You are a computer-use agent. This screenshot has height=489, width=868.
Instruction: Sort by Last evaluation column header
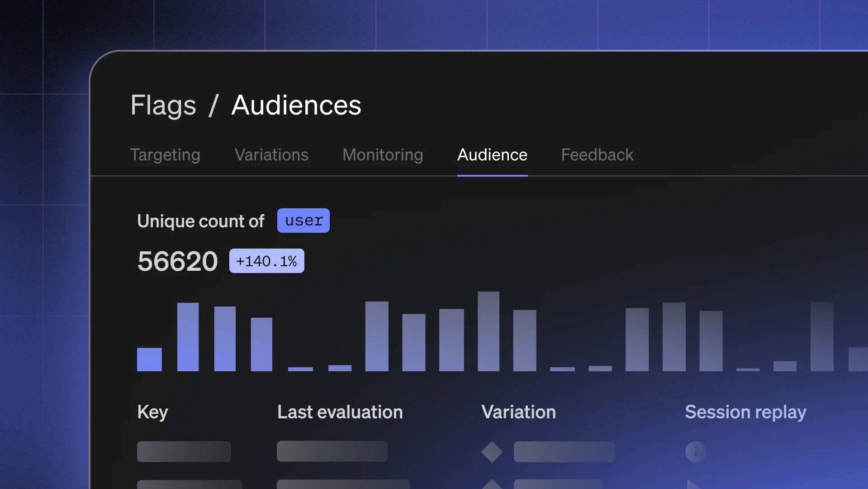(340, 412)
